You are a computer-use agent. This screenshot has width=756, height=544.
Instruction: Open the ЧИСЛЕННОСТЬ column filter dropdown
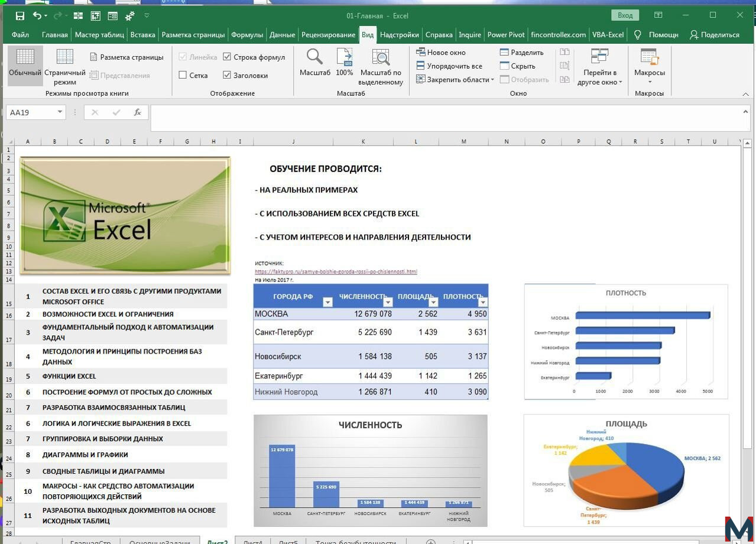388,302
